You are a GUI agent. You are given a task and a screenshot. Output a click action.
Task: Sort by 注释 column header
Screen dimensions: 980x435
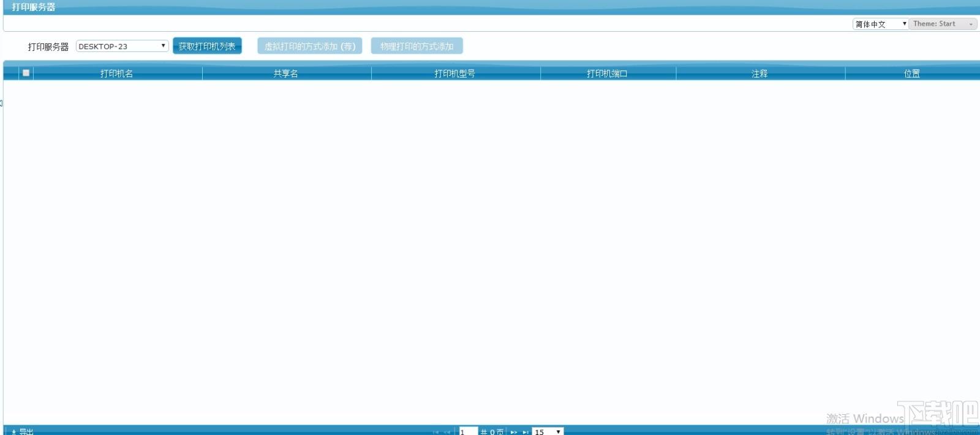click(x=760, y=73)
